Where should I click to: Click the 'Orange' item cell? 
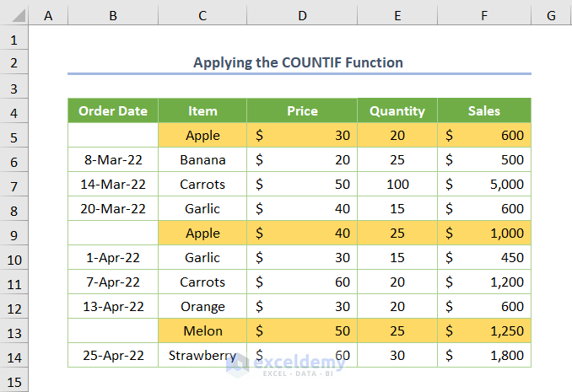click(202, 307)
